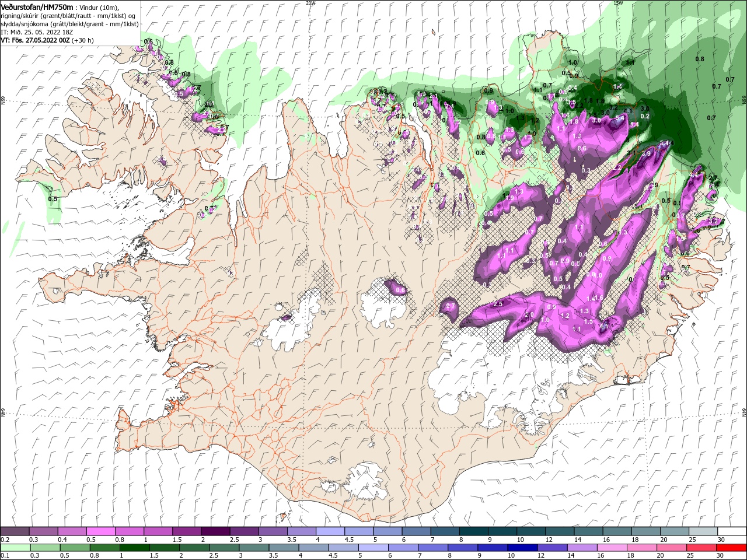The image size is (747, 560).
Task: Click the light pink rain swatch for 16–18
Action: coord(612,548)
